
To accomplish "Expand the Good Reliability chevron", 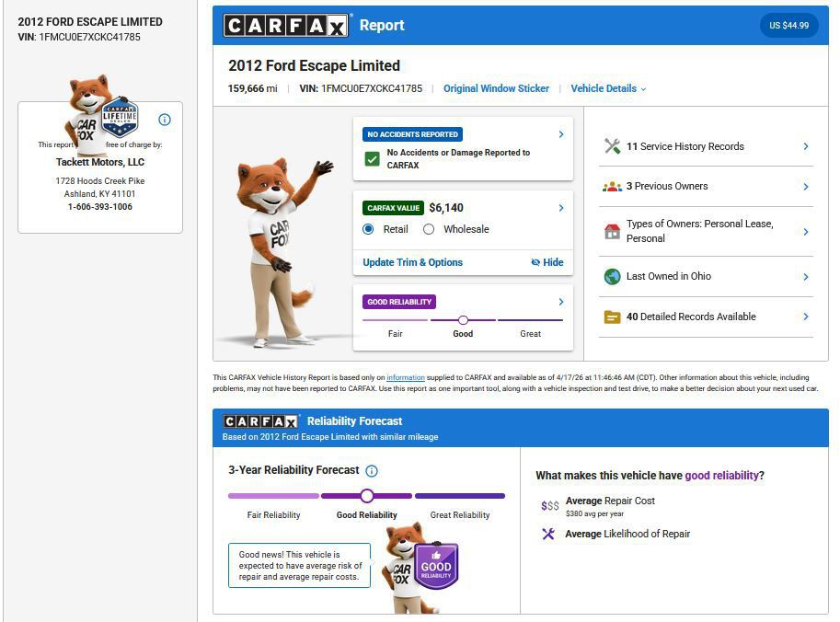I will click(561, 302).
